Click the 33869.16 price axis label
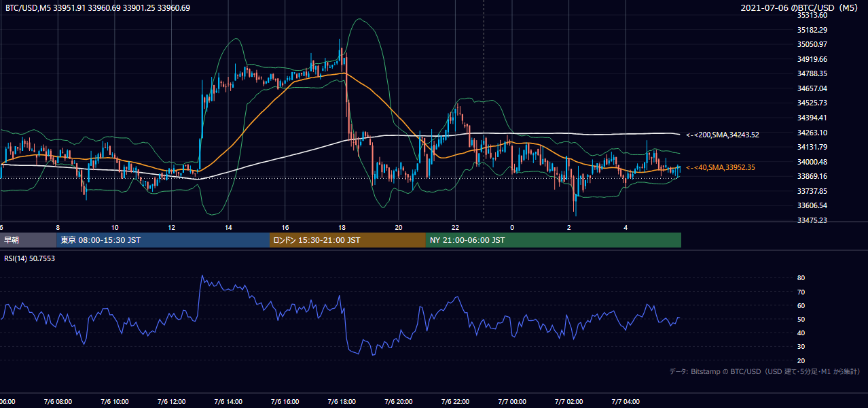The height and width of the screenshot is (408, 868). click(x=812, y=176)
